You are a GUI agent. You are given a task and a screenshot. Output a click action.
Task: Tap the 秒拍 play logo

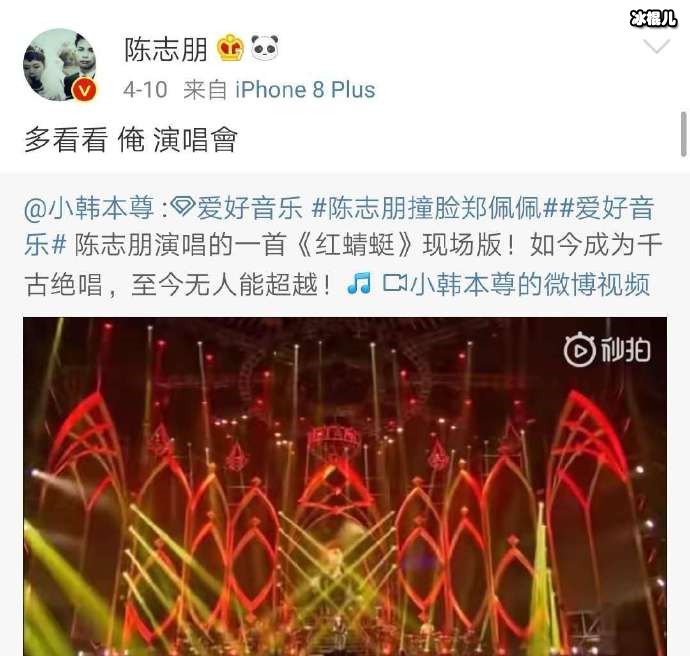tap(607, 351)
